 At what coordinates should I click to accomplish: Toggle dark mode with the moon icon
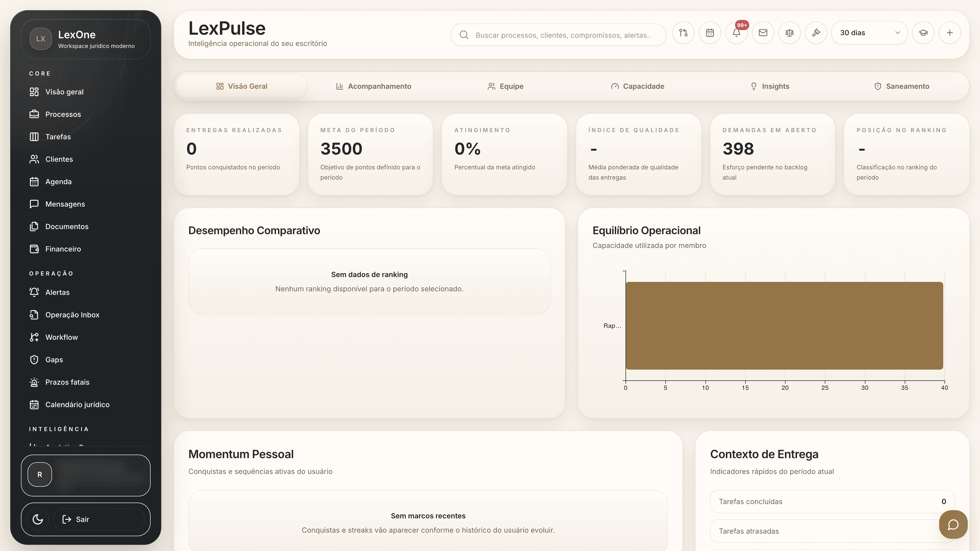[x=38, y=519]
